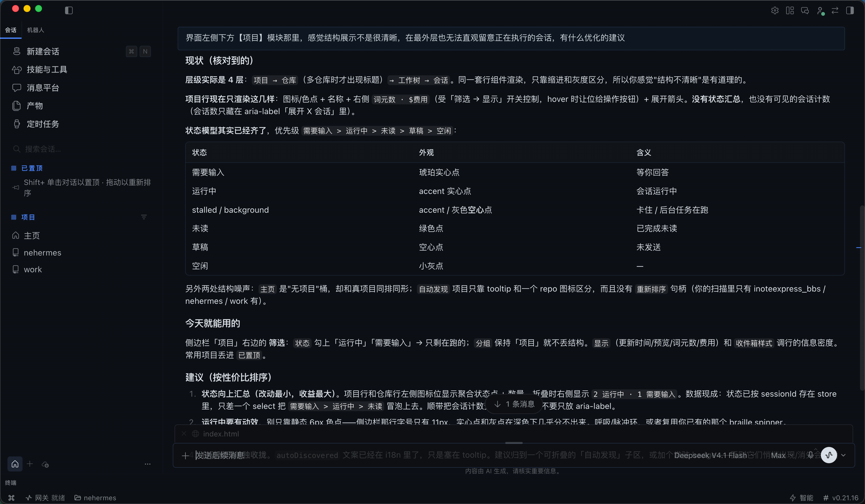Click the cloud download icon
The height and width of the screenshot is (504, 865).
pyautogui.click(x=45, y=464)
